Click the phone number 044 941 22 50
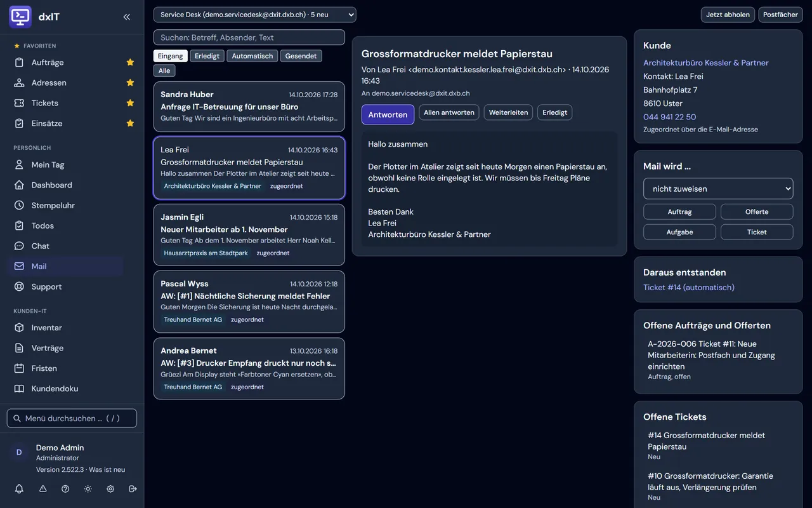Viewport: 812px width, 508px height. pyautogui.click(x=669, y=117)
